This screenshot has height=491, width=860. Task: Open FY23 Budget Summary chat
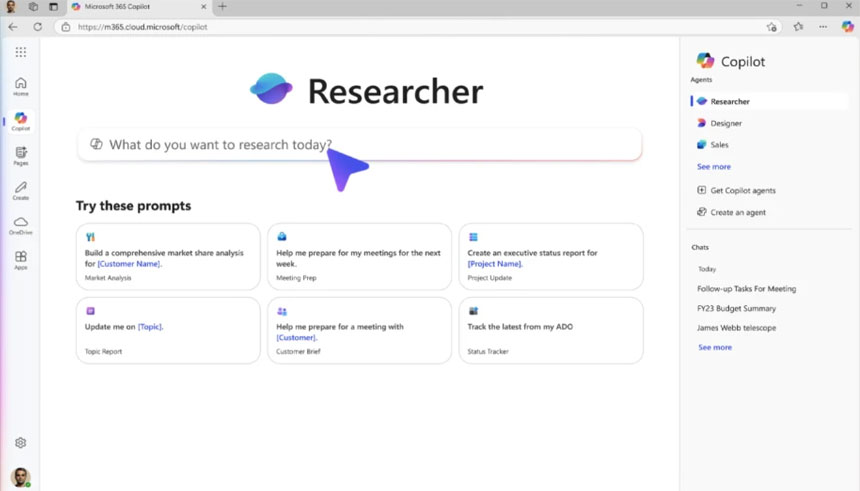(x=737, y=308)
